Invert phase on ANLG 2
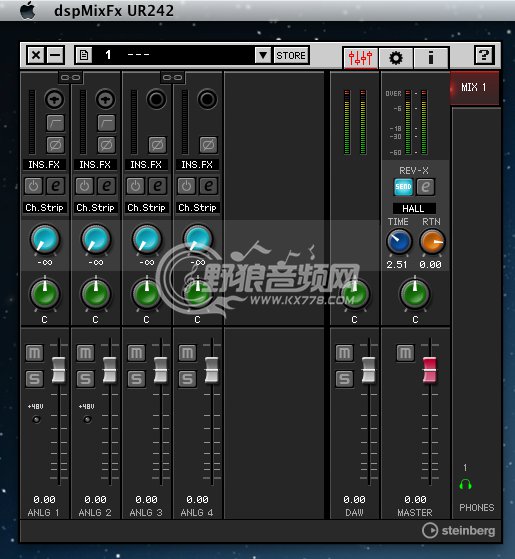This screenshot has height=559, width=515. pyautogui.click(x=106, y=145)
